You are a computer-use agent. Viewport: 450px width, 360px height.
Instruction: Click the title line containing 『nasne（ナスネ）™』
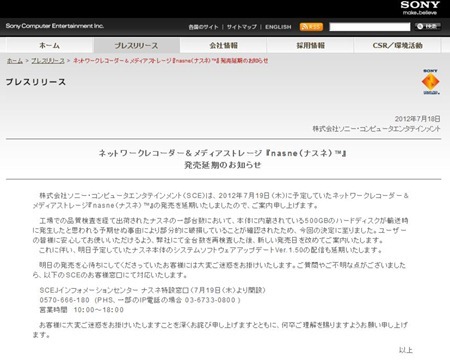point(223,153)
